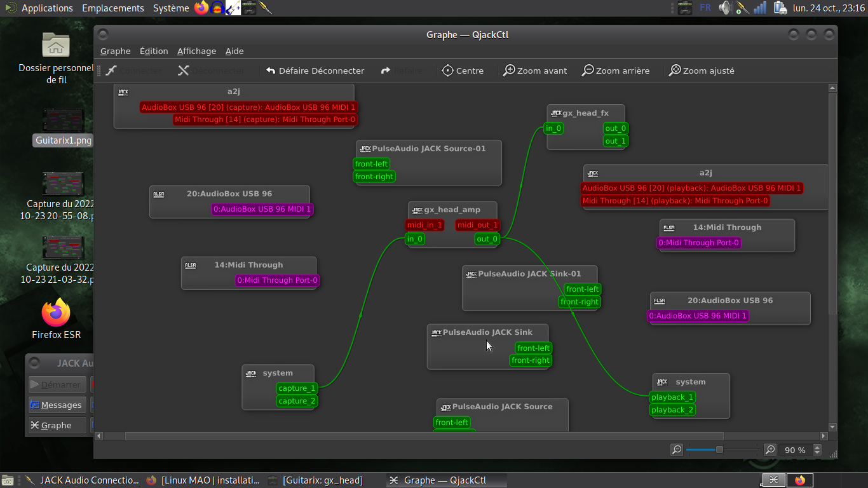Open the Emplacements menu

tap(113, 8)
